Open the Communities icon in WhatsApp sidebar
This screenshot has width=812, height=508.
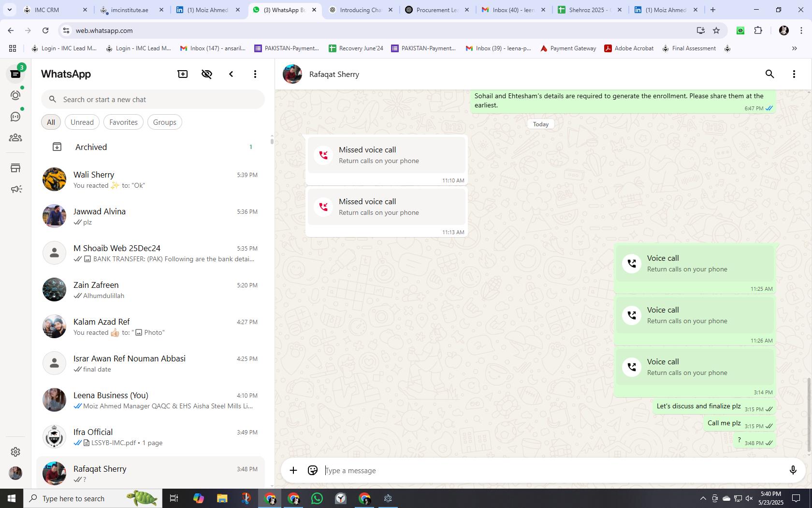tap(15, 138)
